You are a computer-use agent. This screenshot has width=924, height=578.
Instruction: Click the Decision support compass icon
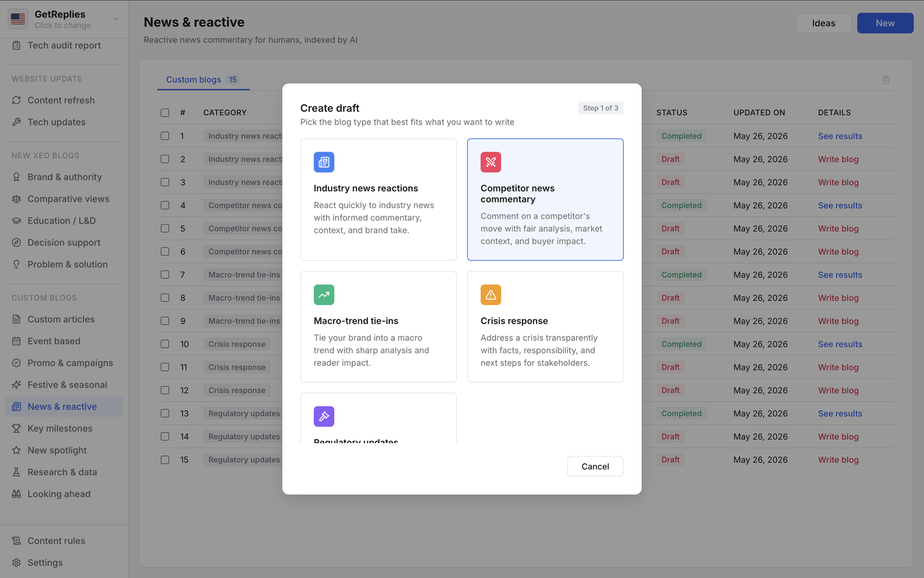(x=17, y=243)
